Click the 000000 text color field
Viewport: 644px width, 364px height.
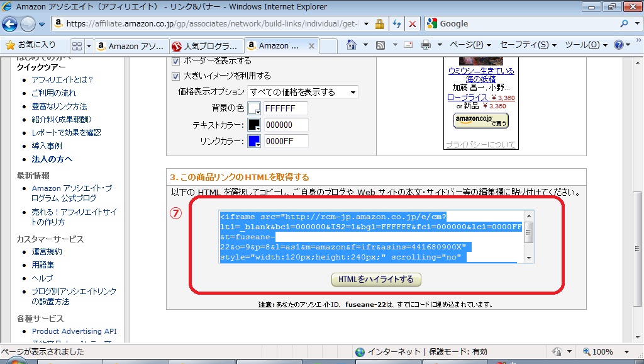tap(286, 125)
